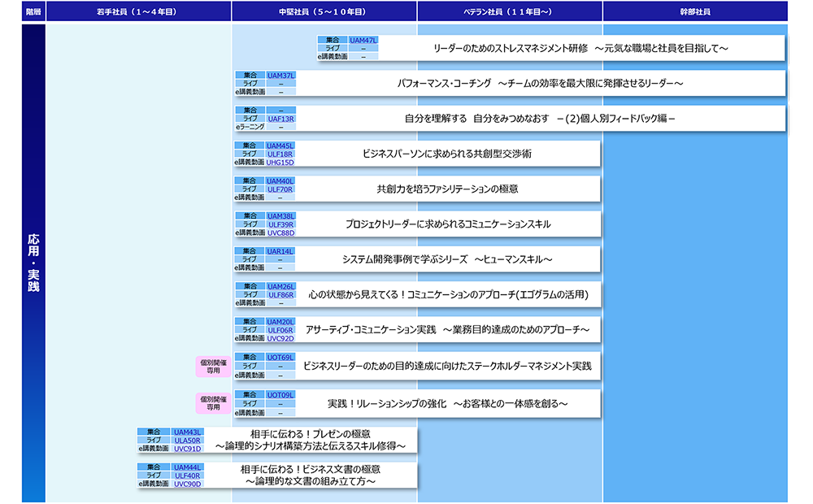Select e-lecture video code UHG15D

(280, 162)
